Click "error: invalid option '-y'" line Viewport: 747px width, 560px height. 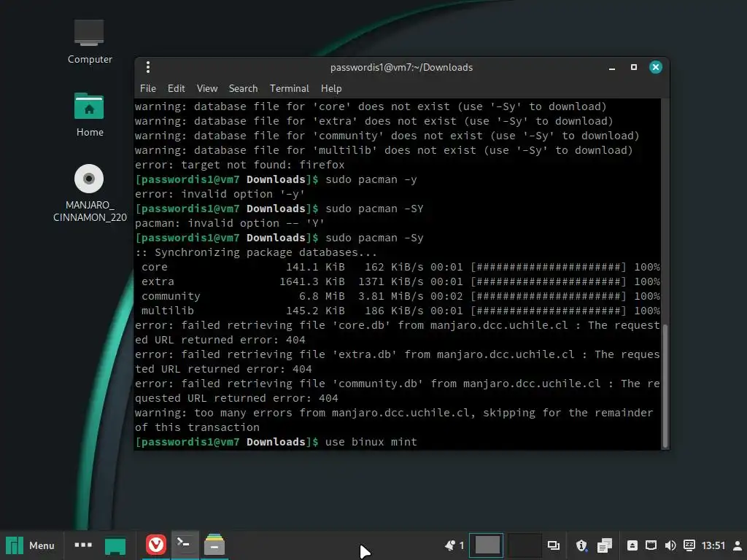tap(220, 194)
